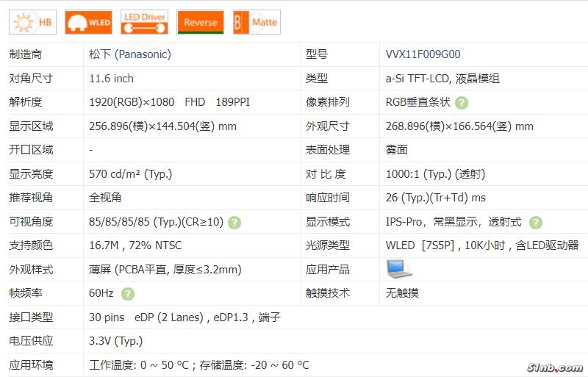Click the 3.3V (Typ.) voltage value
The width and height of the screenshot is (588, 377).
(115, 341)
